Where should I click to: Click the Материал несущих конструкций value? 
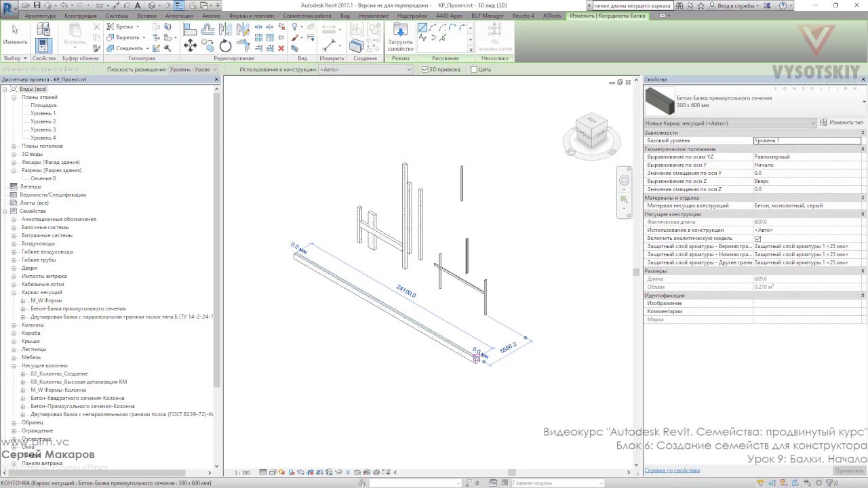pyautogui.click(x=807, y=205)
